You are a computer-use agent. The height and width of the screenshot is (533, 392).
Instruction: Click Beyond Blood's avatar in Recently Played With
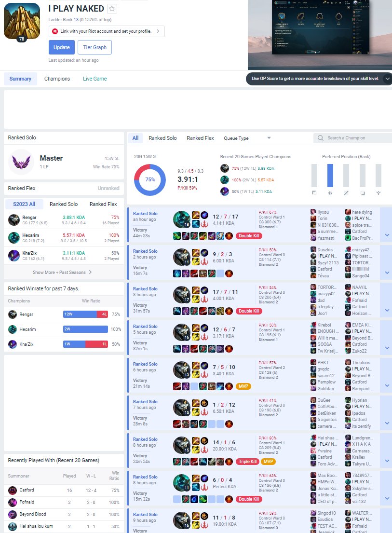13,514
